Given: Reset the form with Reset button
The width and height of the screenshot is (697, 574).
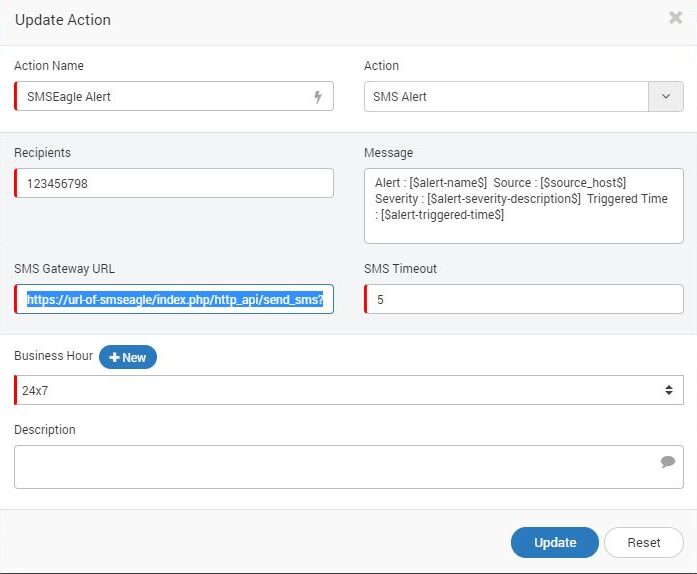Looking at the screenshot, I should coord(643,543).
